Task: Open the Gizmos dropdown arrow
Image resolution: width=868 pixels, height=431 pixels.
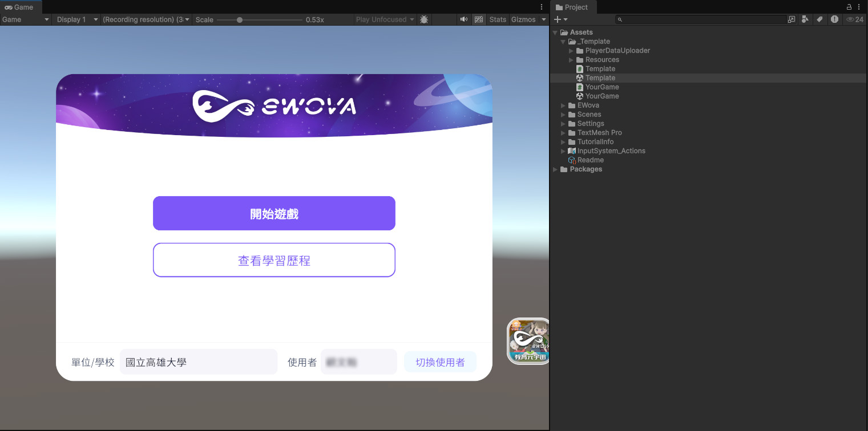Action: pos(544,19)
